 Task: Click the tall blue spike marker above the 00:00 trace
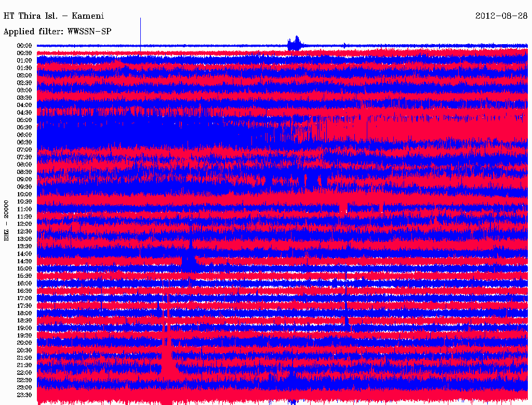click(x=140, y=34)
